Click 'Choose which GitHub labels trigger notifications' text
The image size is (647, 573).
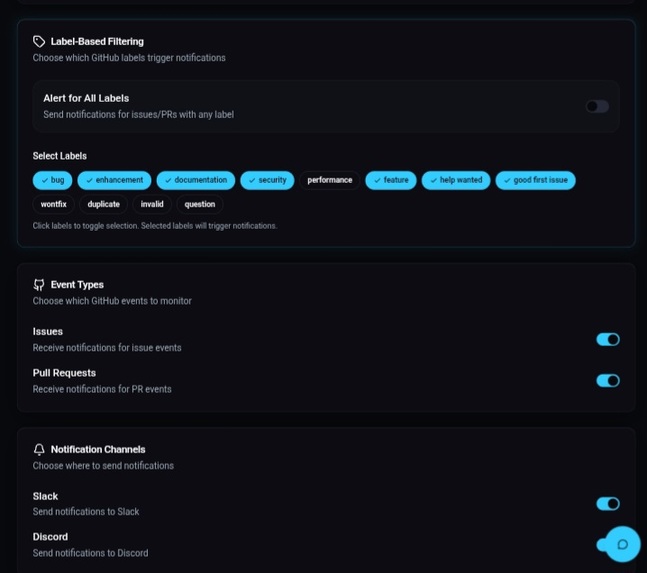coord(129,58)
